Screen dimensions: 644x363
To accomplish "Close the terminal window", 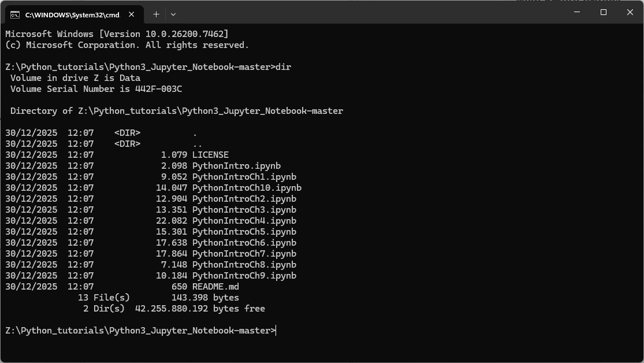I will 630,12.
